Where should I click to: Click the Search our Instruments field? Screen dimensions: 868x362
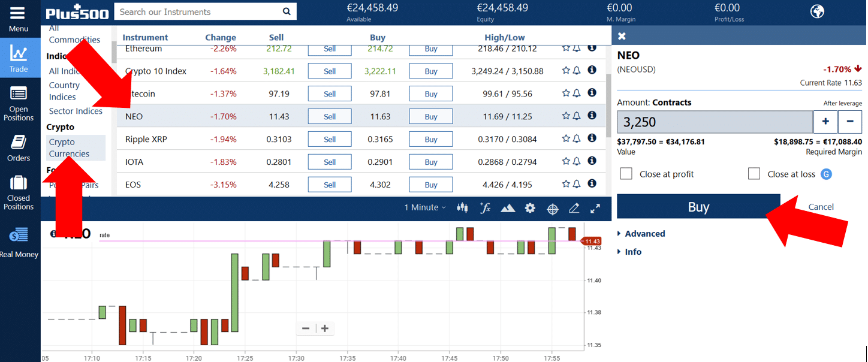tap(198, 12)
